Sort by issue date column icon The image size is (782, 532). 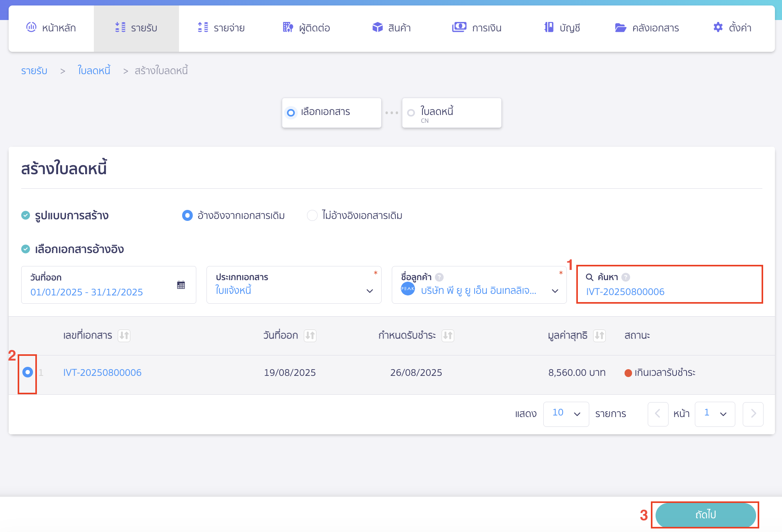point(310,335)
